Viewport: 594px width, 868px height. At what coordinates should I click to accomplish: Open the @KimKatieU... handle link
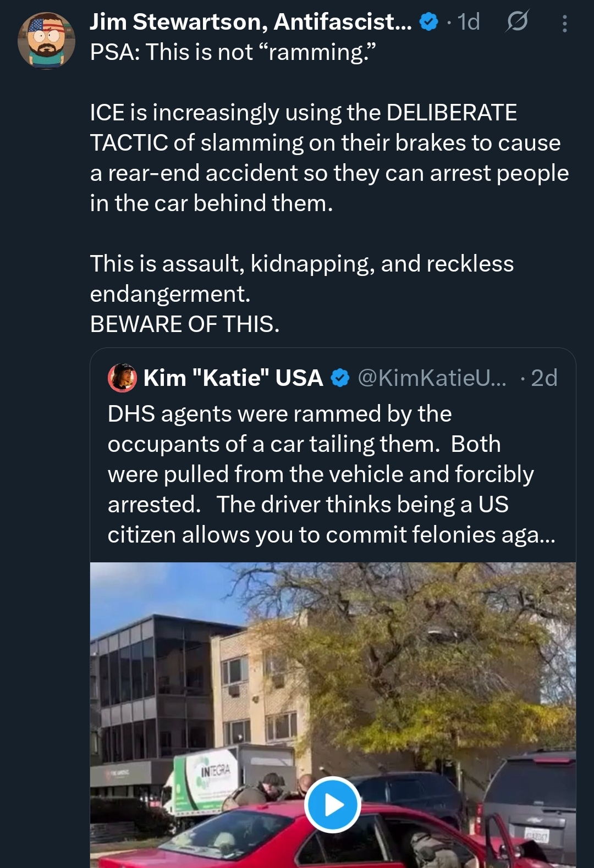pyautogui.click(x=432, y=378)
